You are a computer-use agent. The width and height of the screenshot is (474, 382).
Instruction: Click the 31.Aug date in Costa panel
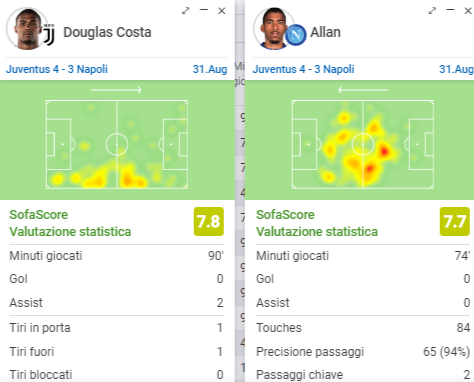(x=210, y=69)
